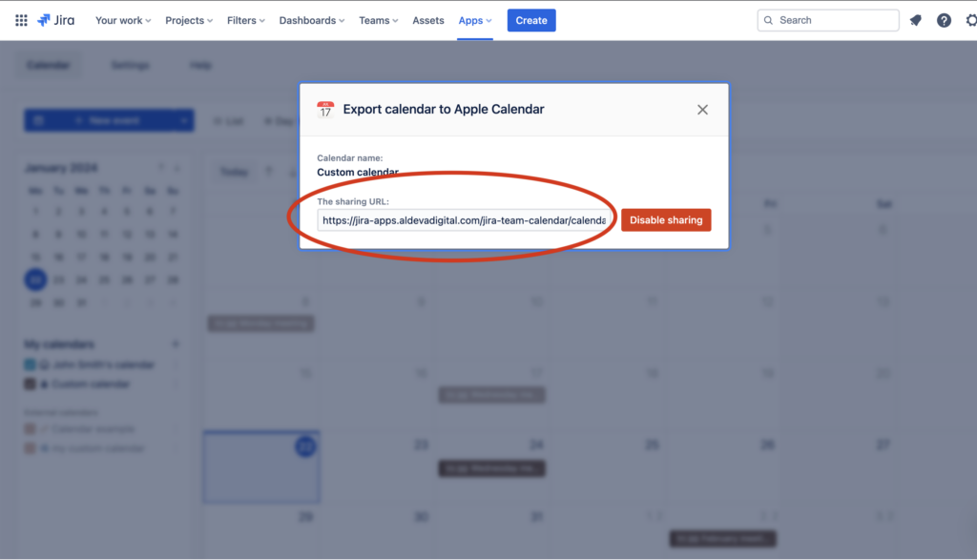
Task: Click the Search box in header
Action: pyautogui.click(x=827, y=20)
